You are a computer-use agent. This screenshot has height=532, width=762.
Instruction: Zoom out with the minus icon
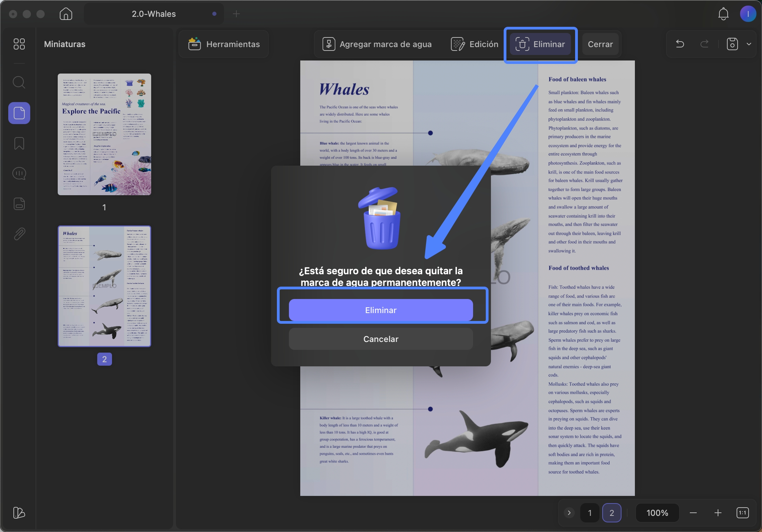coord(693,513)
